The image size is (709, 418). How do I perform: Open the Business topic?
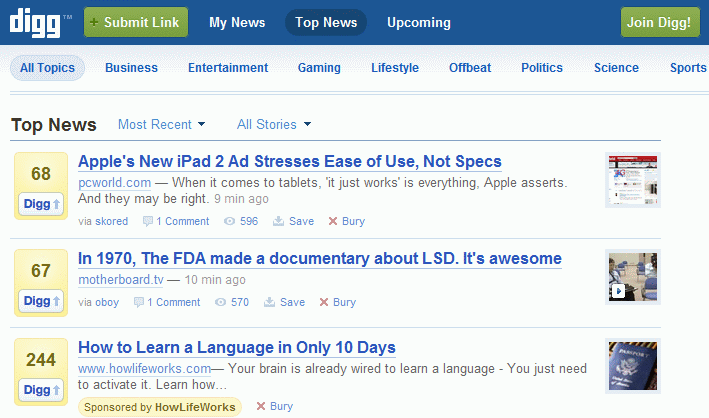(x=132, y=68)
